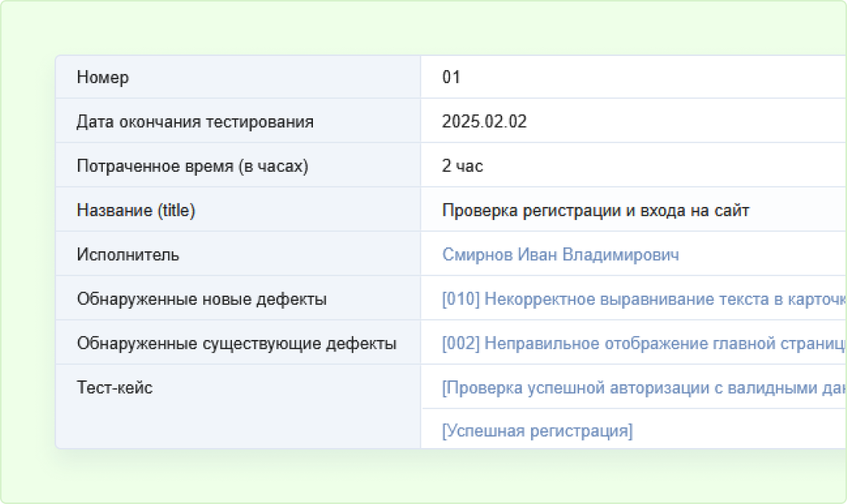Viewport: 847px width, 504px height.
Task: Select the time spent value 2 час
Action: pos(462,166)
